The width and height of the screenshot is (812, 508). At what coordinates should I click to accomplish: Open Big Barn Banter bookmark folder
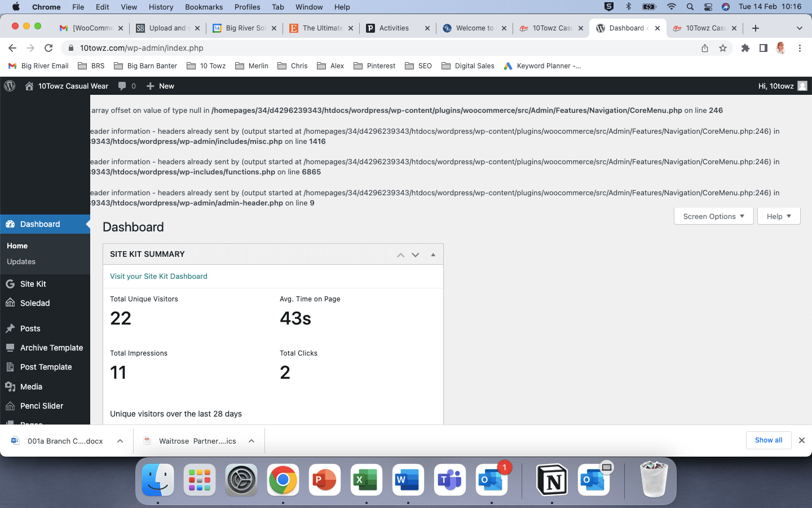(x=145, y=66)
